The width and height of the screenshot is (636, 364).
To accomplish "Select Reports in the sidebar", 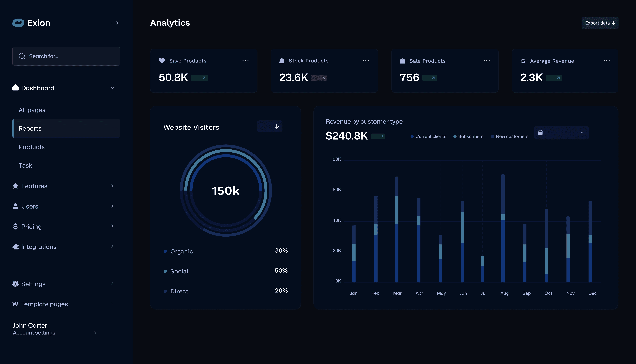I will (x=30, y=128).
